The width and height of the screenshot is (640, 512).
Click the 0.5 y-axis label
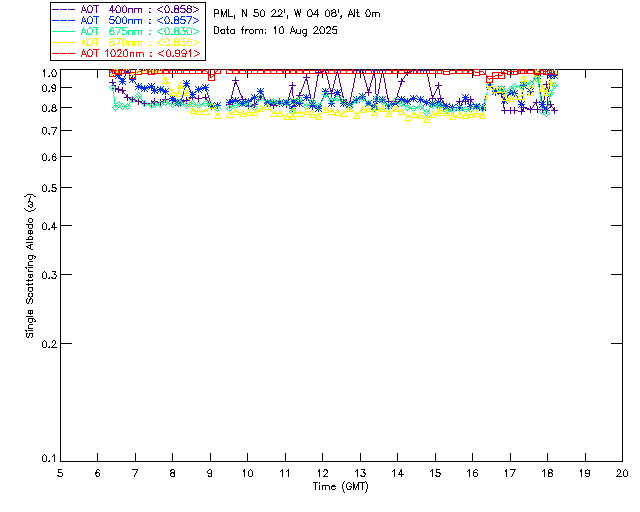pyautogui.click(x=49, y=188)
